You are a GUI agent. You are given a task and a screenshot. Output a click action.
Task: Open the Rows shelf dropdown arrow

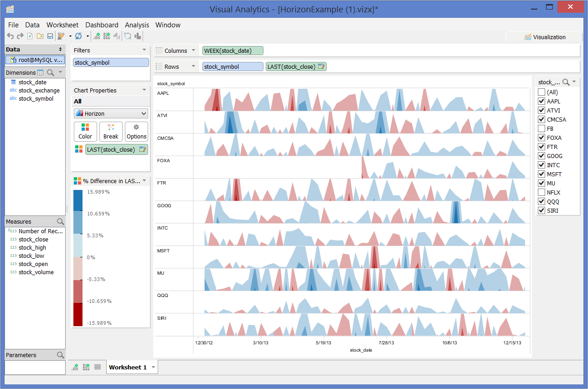[193, 67]
